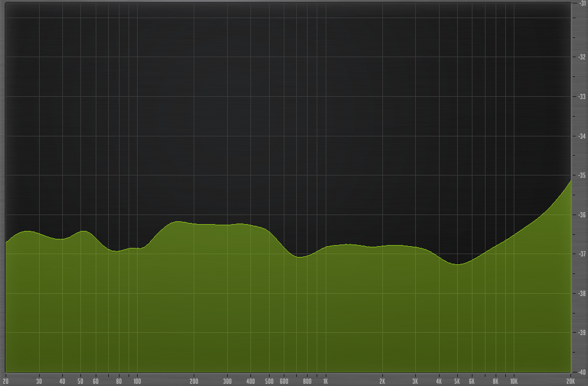Click the 400 Hz frequency axis label

tap(250, 381)
